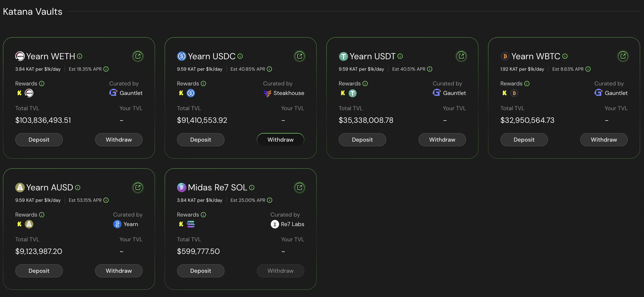Image resolution: width=644 pixels, height=297 pixels.
Task: Click the Rewards info icon on Yearn USDT card
Action: pyautogui.click(x=365, y=84)
